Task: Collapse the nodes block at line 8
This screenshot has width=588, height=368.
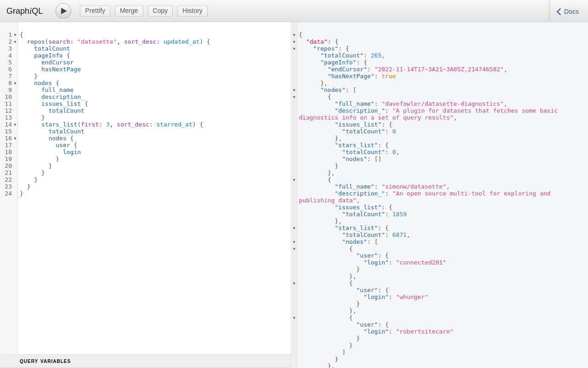Action: pos(15,83)
